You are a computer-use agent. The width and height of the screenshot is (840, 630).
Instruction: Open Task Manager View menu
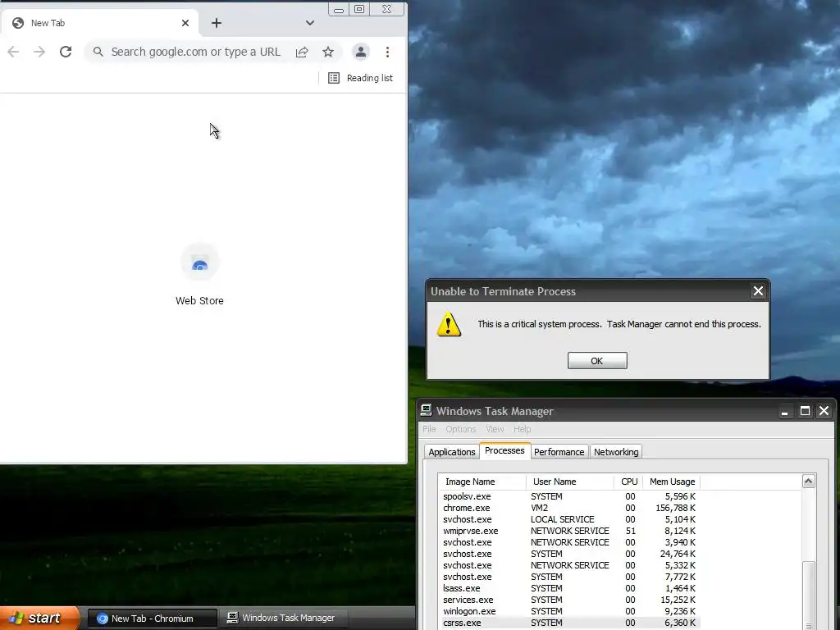coord(495,429)
